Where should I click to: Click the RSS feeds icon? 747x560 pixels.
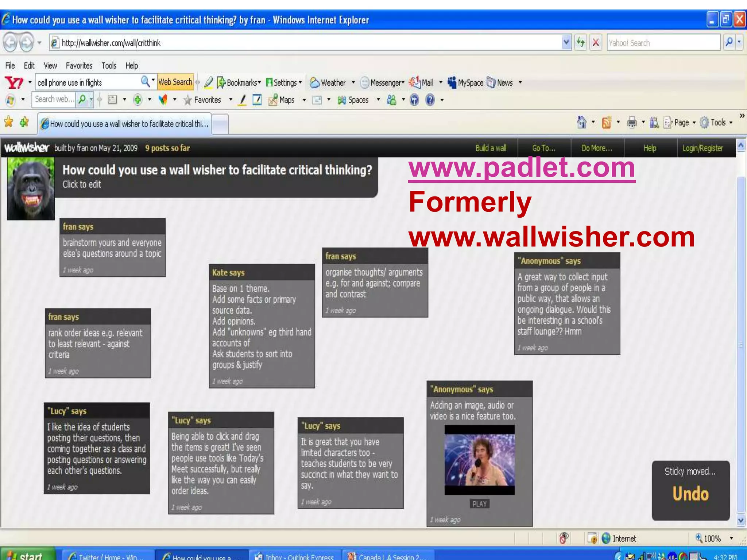coord(607,122)
